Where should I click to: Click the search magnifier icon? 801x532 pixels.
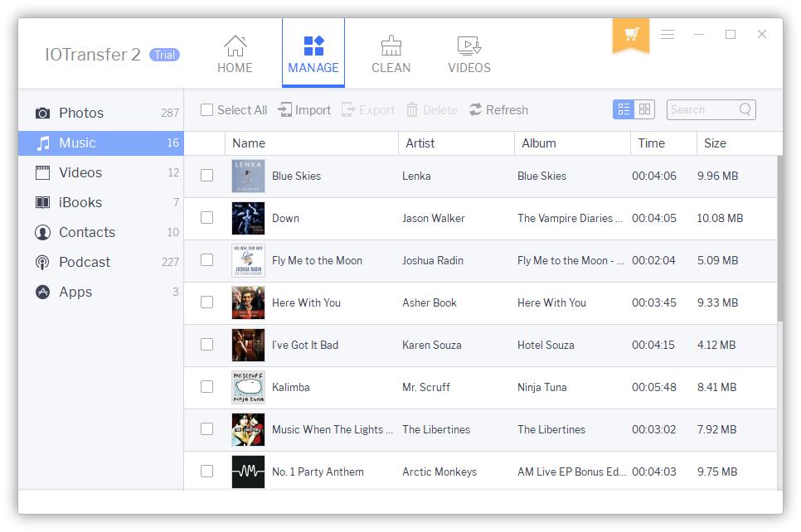click(x=745, y=109)
